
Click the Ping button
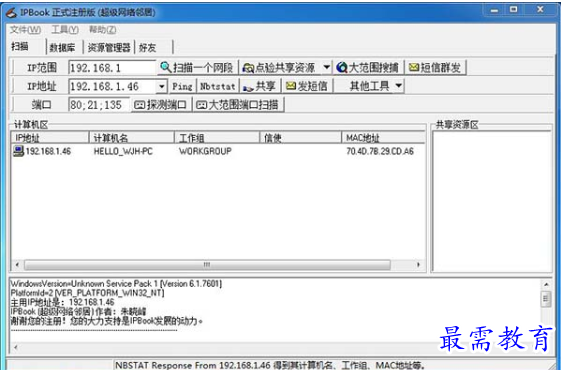coord(182,86)
